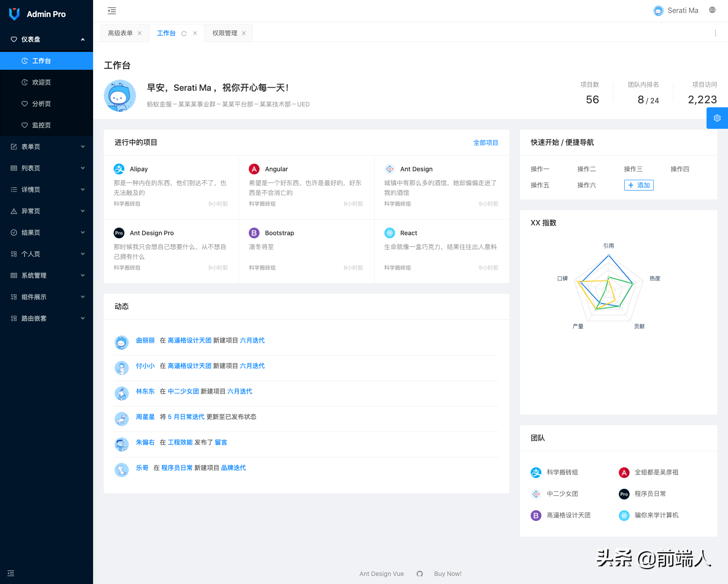Refresh the 工作台 tab with its reload icon
Image resolution: width=728 pixels, height=584 pixels.
tap(183, 33)
